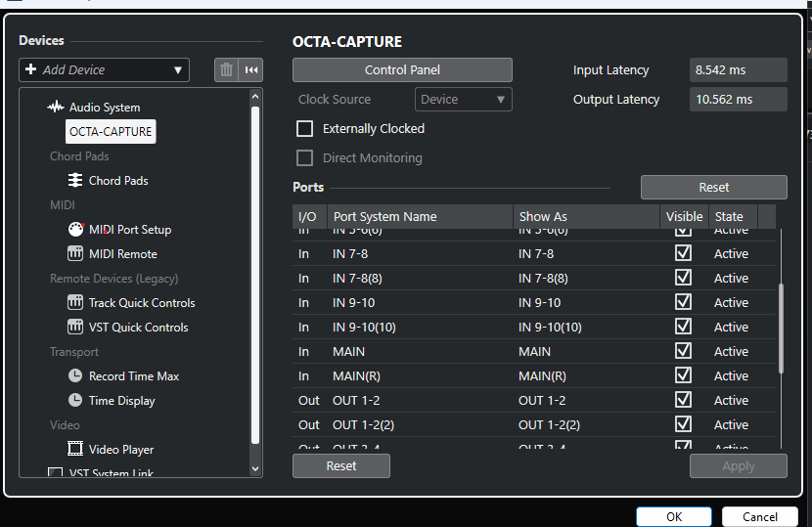The image size is (812, 527).
Task: Click the reset devices rewind icon
Action: coord(251,69)
